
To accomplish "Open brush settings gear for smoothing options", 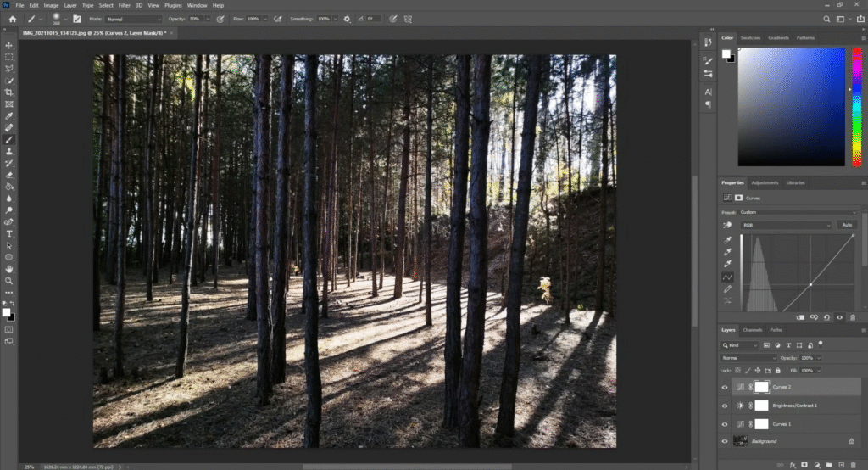I will (x=347, y=19).
